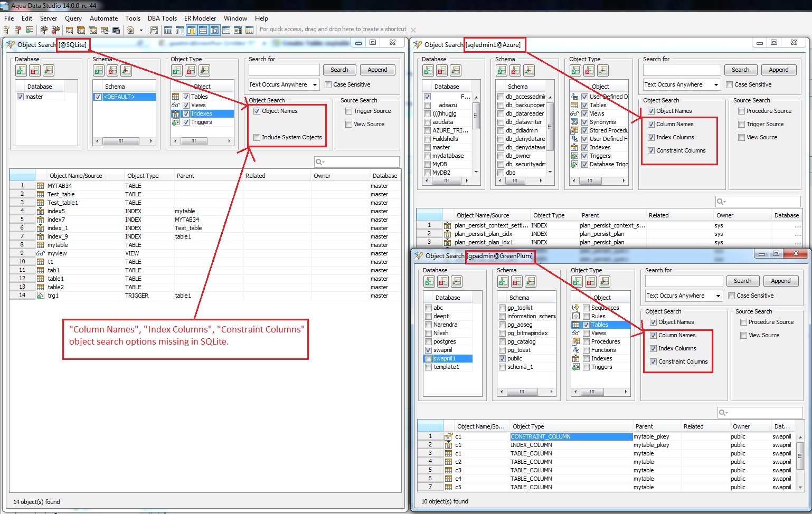Uncheck Index Columns in GreenPlum window

pos(653,348)
